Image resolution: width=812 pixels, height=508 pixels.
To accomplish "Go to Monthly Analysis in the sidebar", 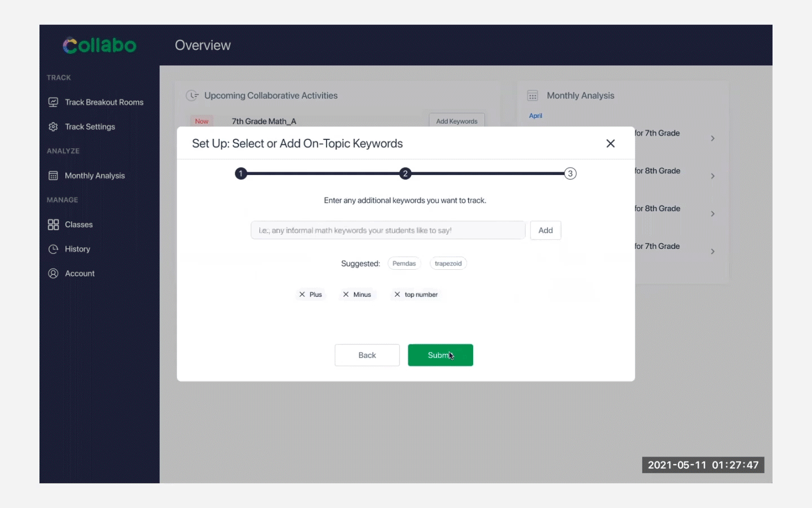I will click(x=95, y=176).
